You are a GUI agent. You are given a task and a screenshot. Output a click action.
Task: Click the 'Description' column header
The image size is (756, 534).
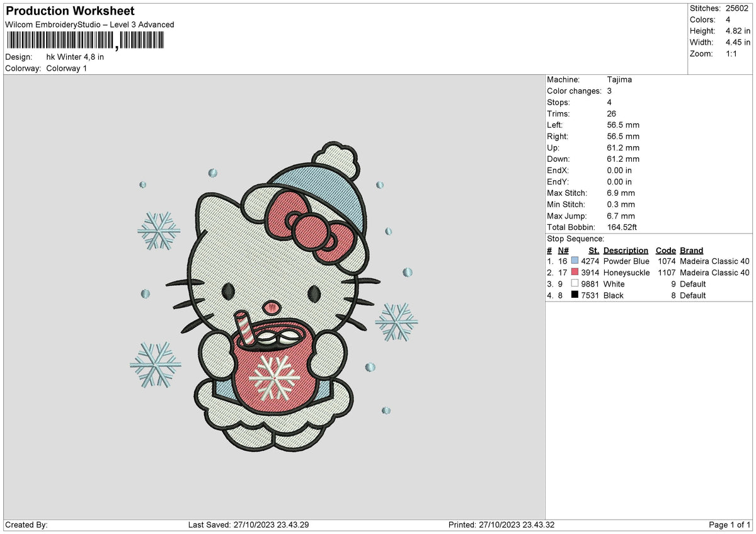pyautogui.click(x=626, y=250)
